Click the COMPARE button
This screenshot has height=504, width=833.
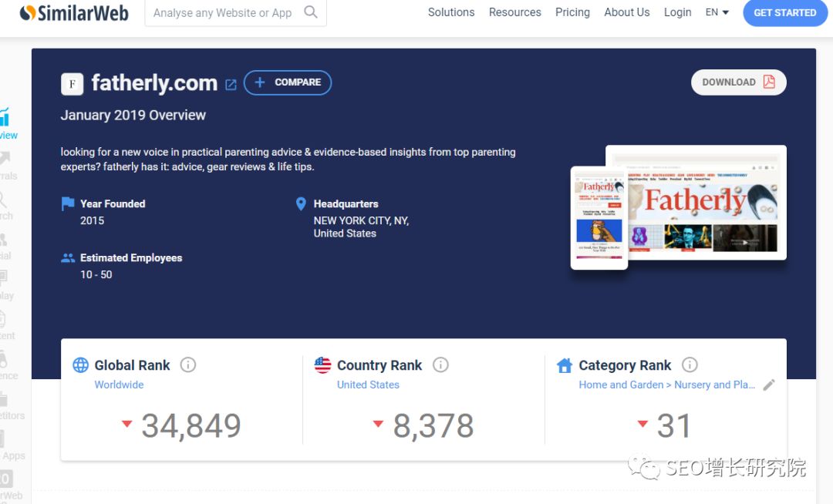pos(288,82)
